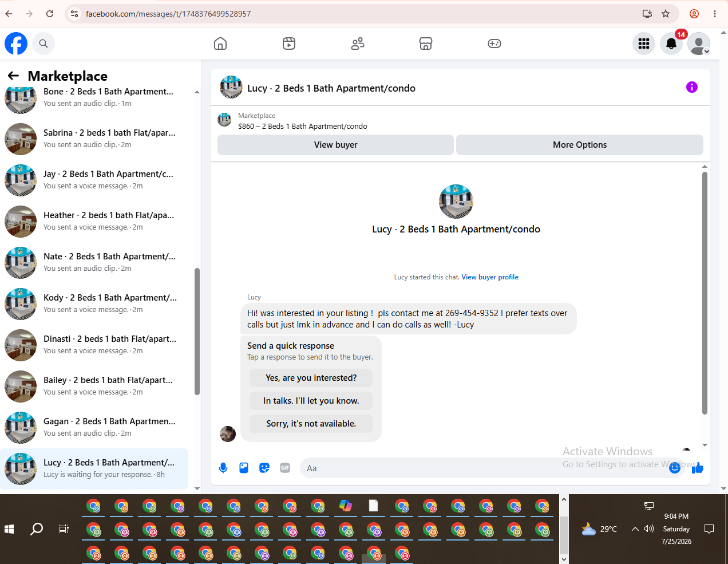
Task: Open the GIF picker icon
Action: (x=285, y=468)
